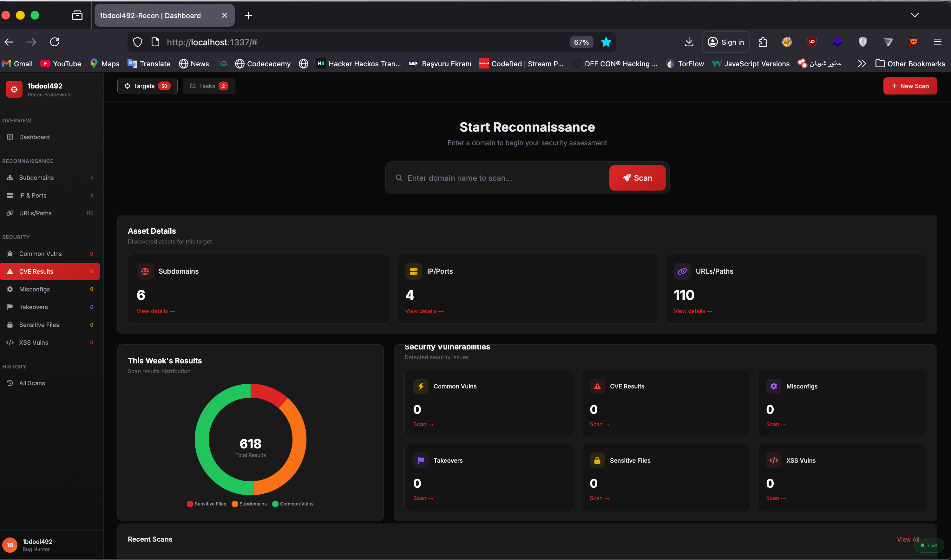Open All Scans under History
Screen dimensions: 951x560
[x=32, y=383]
